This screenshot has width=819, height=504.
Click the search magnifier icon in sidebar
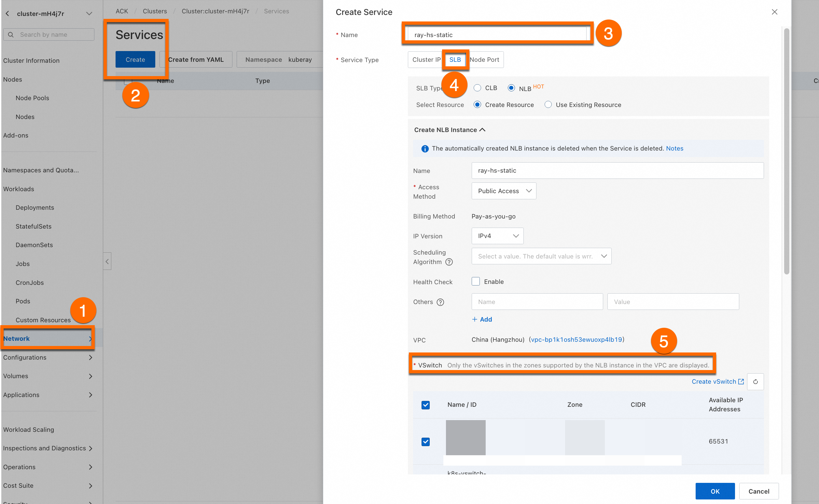click(11, 35)
